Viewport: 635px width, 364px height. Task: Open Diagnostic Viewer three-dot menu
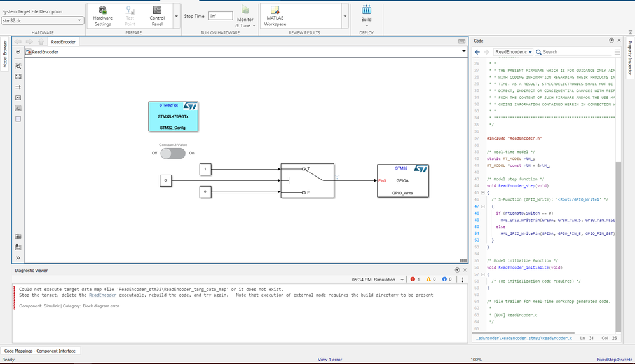click(463, 280)
